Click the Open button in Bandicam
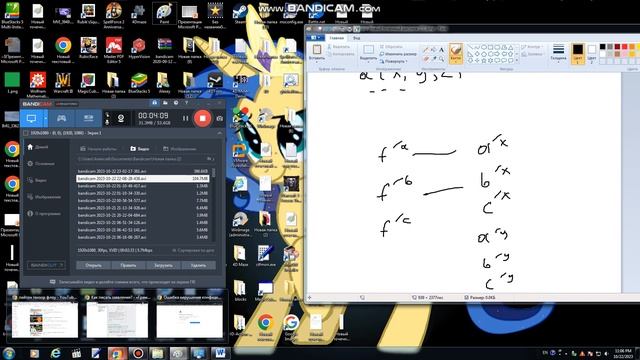The width and height of the screenshot is (640, 360). point(93,265)
